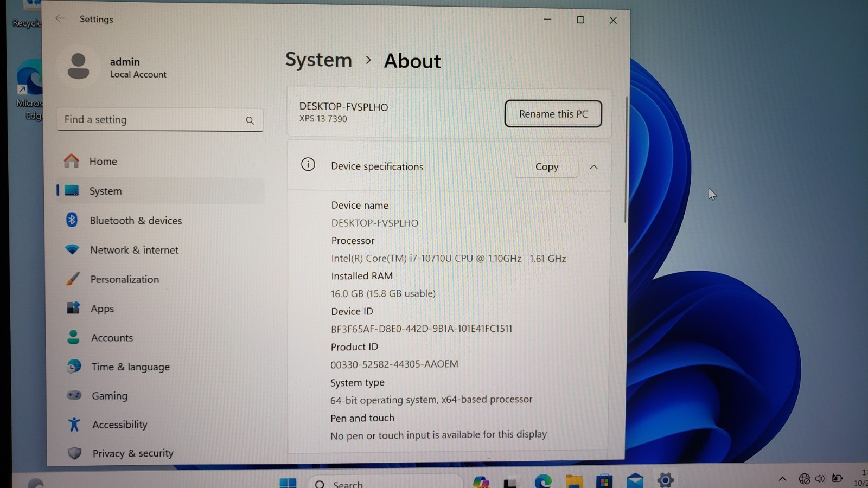This screenshot has height=488, width=868.
Task: Click the 64-bit operating system text
Action: (431, 400)
